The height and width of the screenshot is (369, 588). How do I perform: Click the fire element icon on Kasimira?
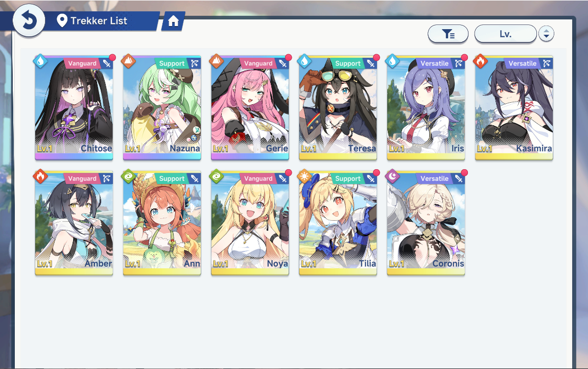[480, 61]
